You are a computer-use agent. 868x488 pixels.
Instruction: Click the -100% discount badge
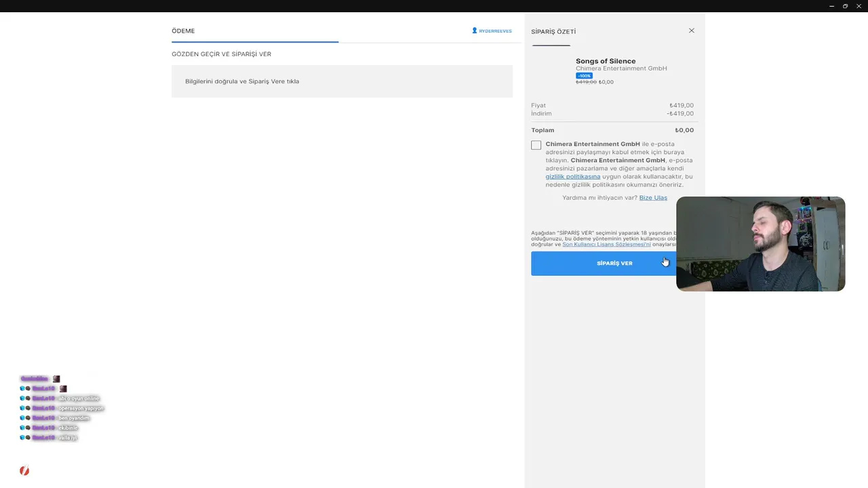(x=584, y=75)
